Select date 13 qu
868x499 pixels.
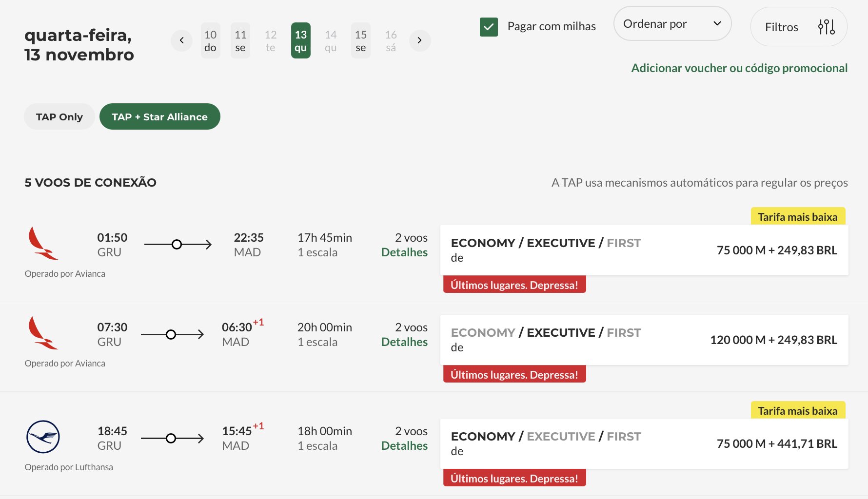[301, 40]
